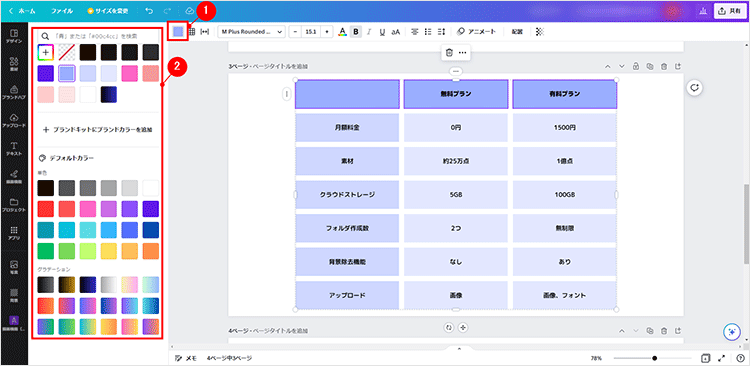Image resolution: width=750 pixels, height=366 pixels.
Task: Click the アニメート button
Action: pos(476,32)
